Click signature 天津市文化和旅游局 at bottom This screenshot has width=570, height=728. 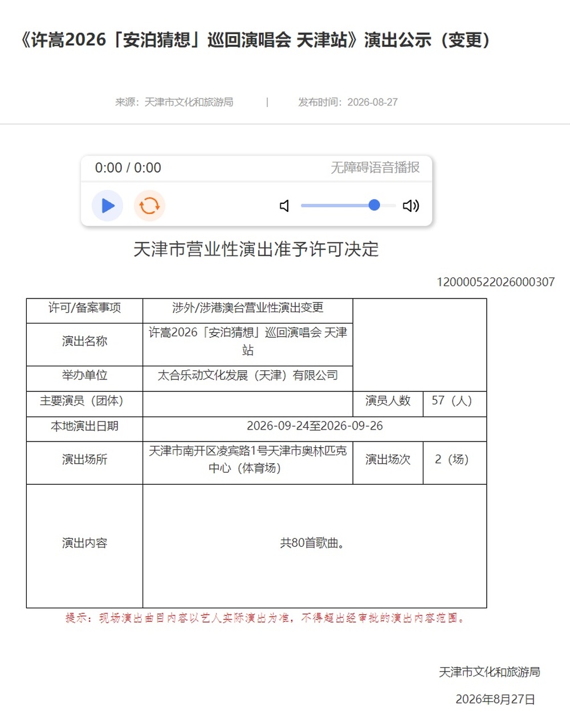tap(490, 672)
